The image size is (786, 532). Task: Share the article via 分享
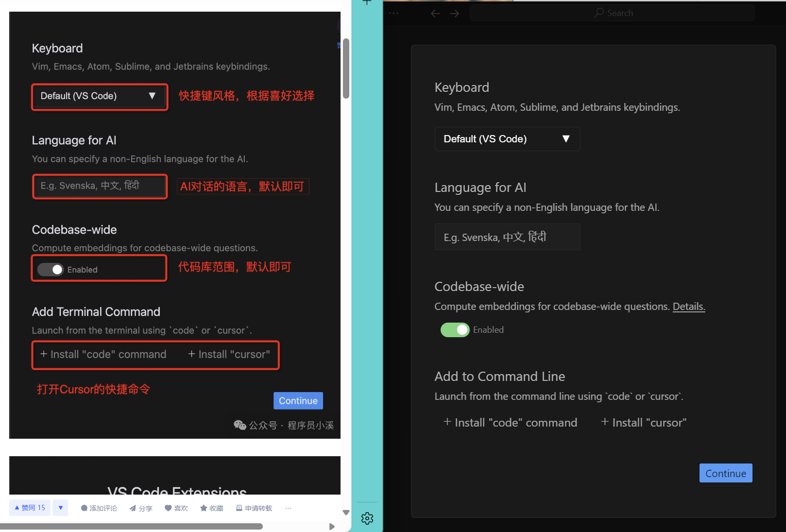141,508
